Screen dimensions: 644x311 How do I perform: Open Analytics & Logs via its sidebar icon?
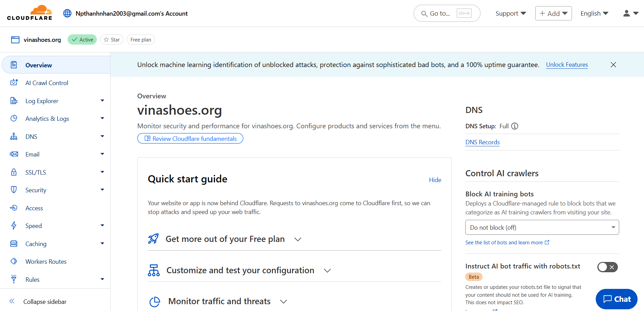tap(14, 118)
